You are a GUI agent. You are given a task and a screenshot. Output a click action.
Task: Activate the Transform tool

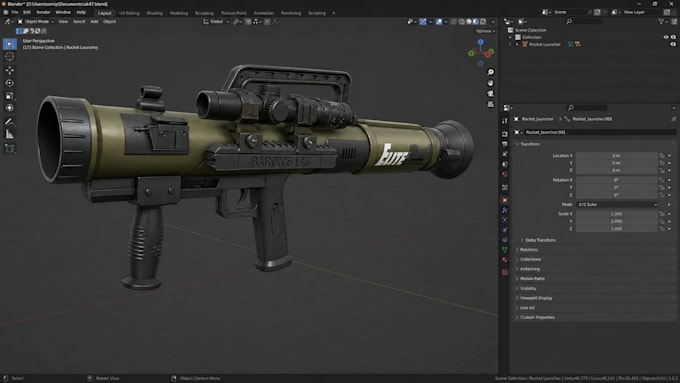[x=10, y=108]
